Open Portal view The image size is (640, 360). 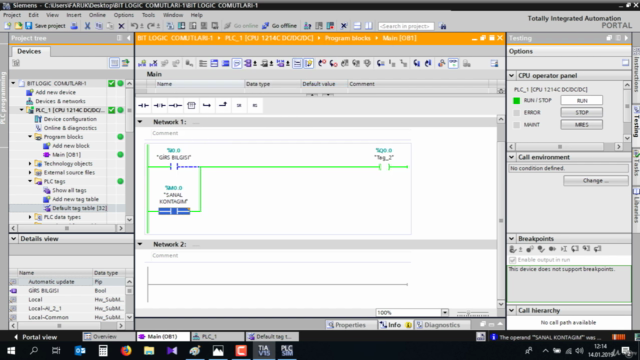[x=36, y=337]
